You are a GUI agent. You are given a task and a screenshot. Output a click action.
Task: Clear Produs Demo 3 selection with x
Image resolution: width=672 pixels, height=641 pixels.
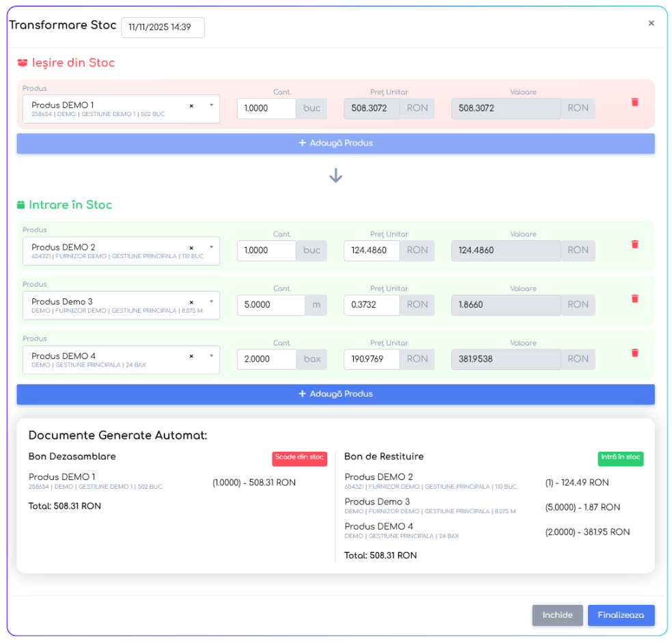click(191, 302)
